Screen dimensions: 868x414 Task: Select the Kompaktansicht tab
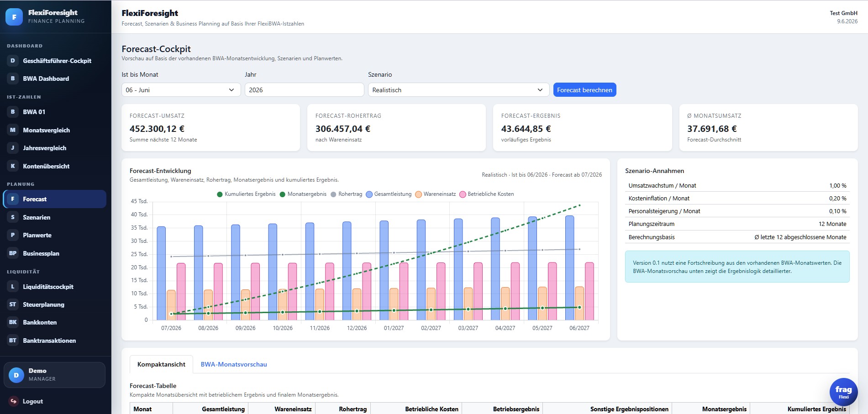161,364
